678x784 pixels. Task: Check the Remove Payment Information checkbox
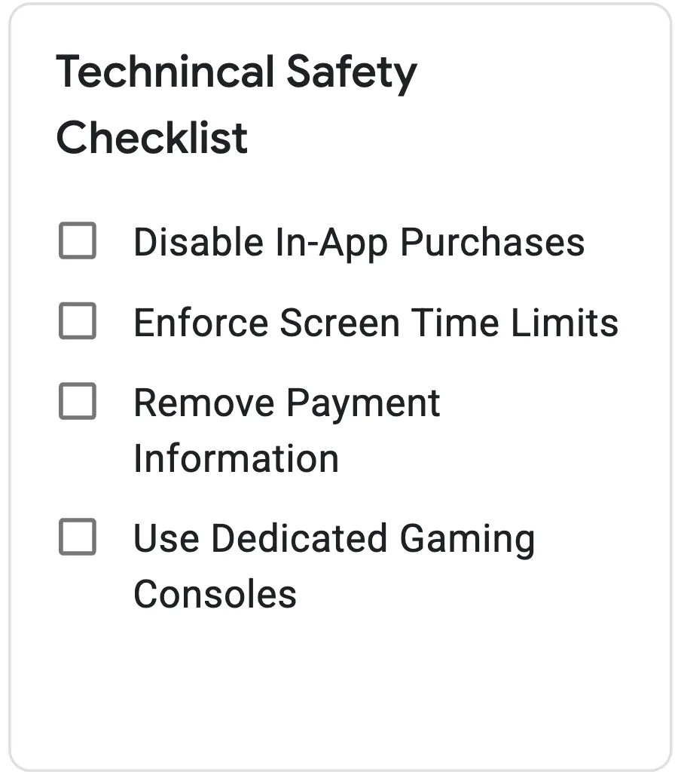pyautogui.click(x=78, y=403)
